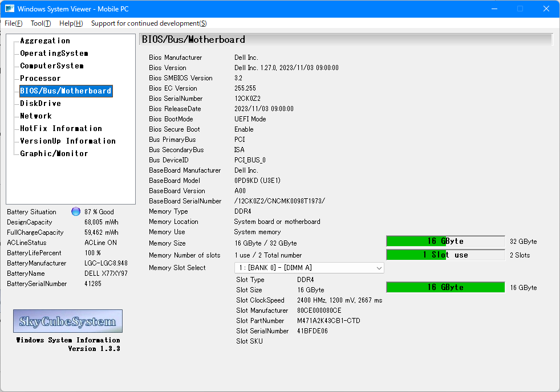Screen dimensions: 560x392
Task: View the Network section
Action: click(x=36, y=116)
